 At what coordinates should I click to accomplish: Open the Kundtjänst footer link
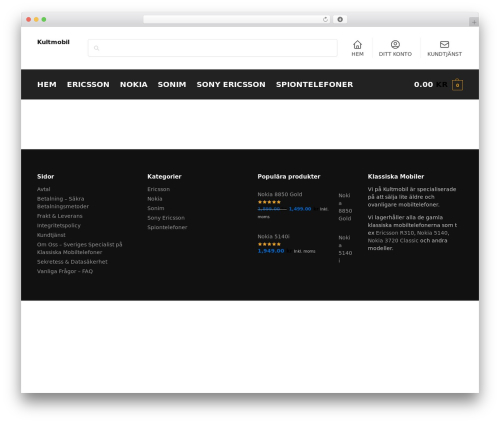[x=51, y=235]
